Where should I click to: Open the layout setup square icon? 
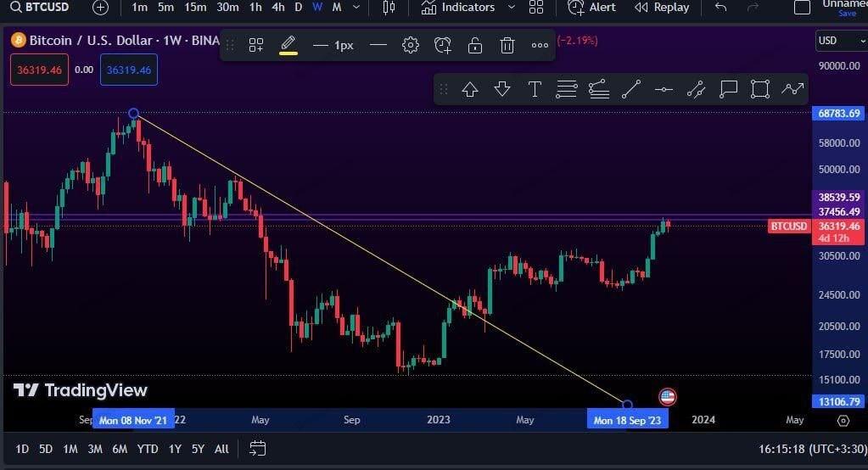802,7
